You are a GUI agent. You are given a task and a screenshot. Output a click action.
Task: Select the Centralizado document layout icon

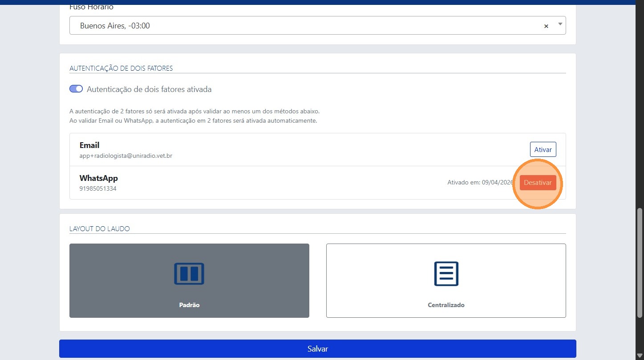[x=446, y=273]
